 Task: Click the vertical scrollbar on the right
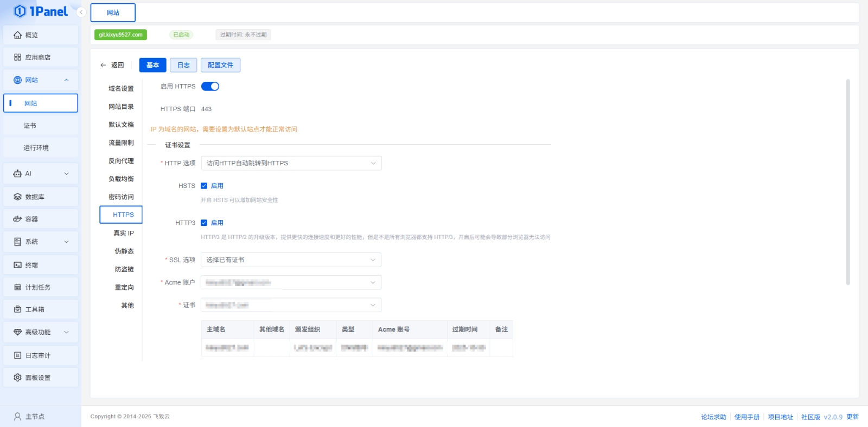848,182
